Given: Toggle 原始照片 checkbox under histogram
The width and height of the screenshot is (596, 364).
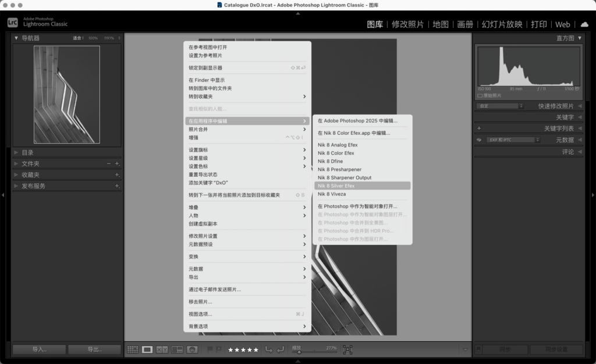Looking at the screenshot, I should pyautogui.click(x=480, y=95).
